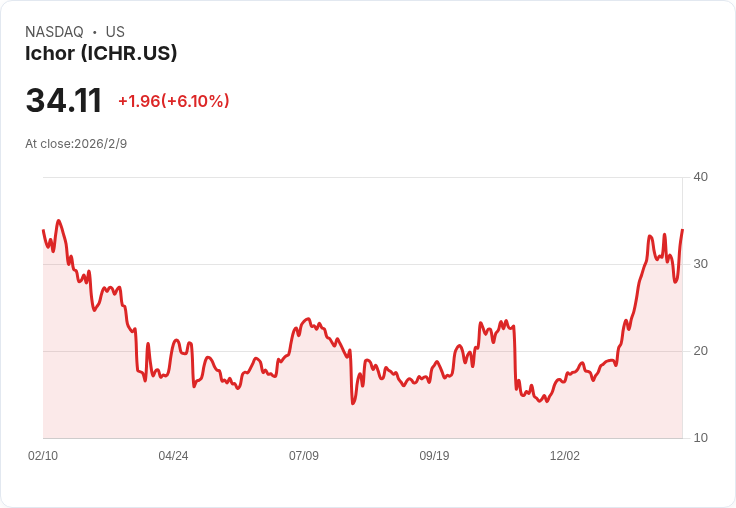Image resolution: width=736 pixels, height=508 pixels.
Task: Click the 20 label on the price axis
Action: (700, 351)
